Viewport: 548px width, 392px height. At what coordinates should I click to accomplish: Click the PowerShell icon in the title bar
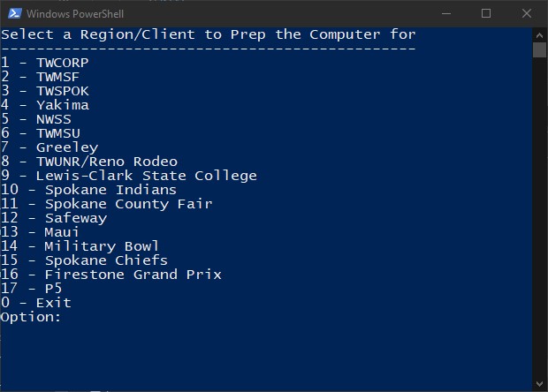[12, 13]
